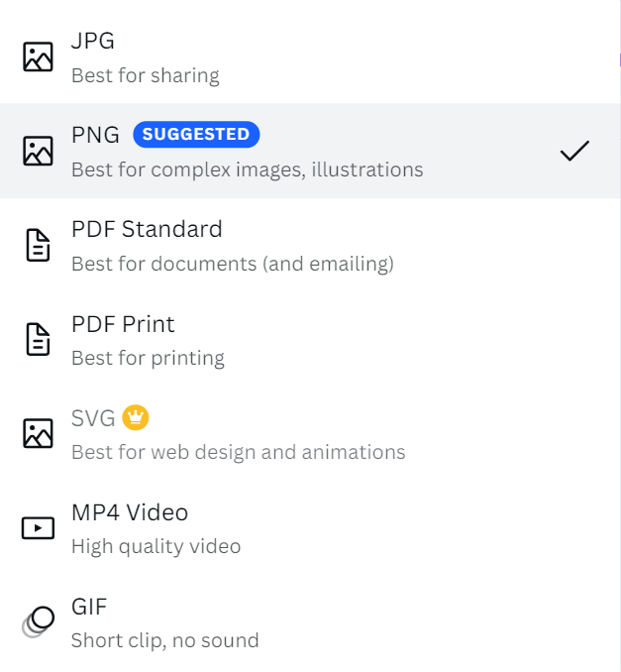This screenshot has width=621, height=672.
Task: Select PDF Print option
Action: point(123,324)
